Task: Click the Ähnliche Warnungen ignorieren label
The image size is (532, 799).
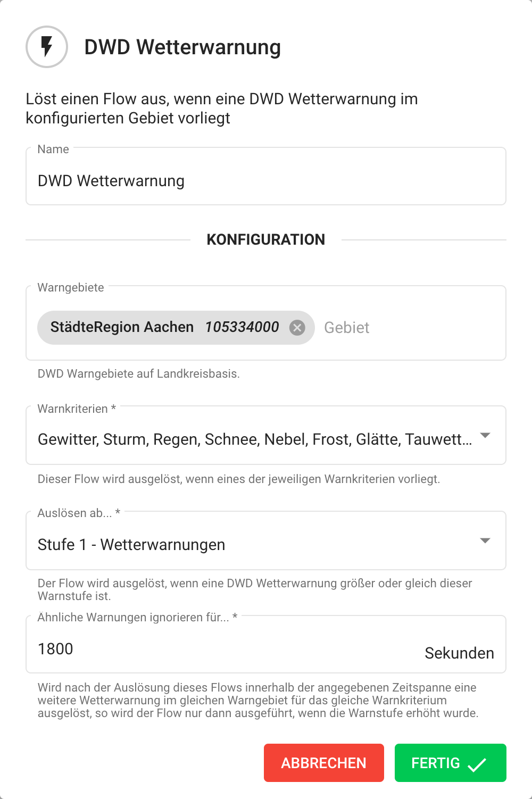Action: pyautogui.click(x=133, y=618)
